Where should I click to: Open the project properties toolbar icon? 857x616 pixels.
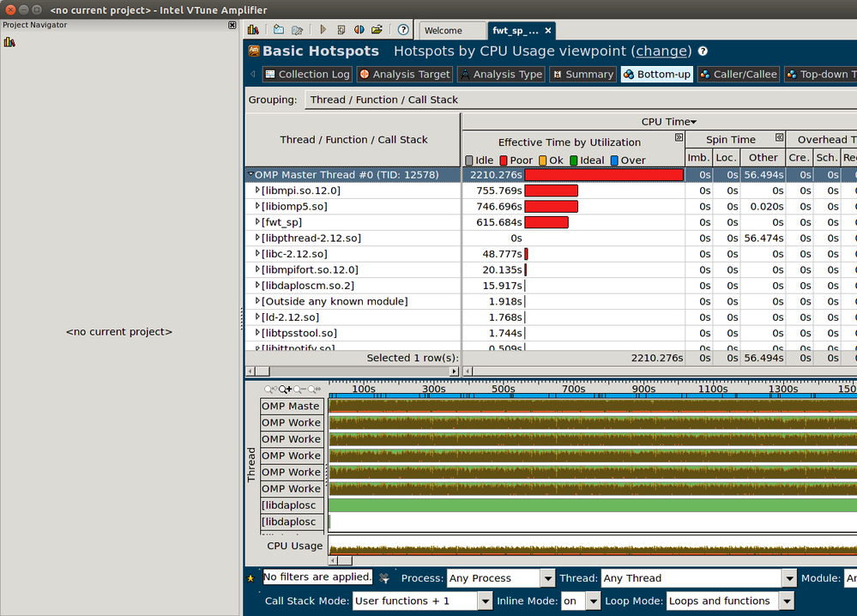tap(298, 29)
